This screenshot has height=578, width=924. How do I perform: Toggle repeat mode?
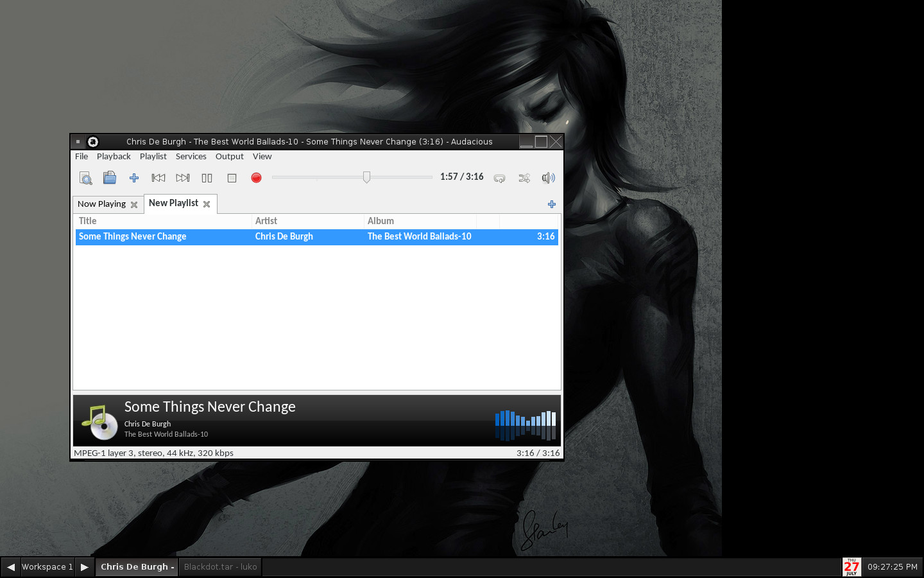coord(499,178)
